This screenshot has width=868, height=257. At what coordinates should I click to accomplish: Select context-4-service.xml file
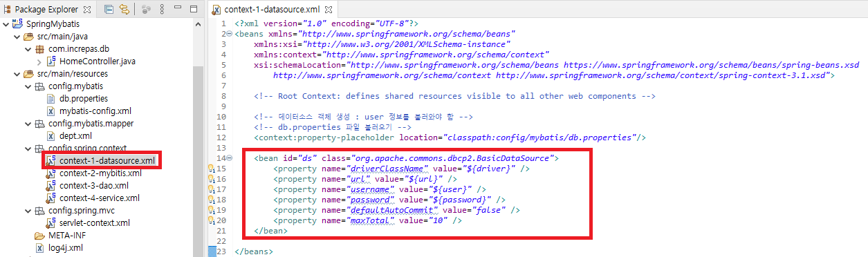click(100, 198)
